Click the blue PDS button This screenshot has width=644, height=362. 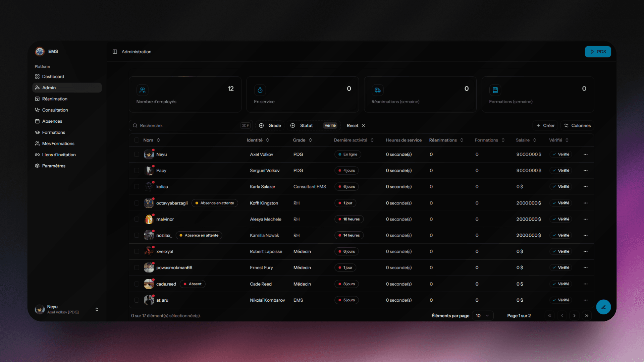pos(598,52)
